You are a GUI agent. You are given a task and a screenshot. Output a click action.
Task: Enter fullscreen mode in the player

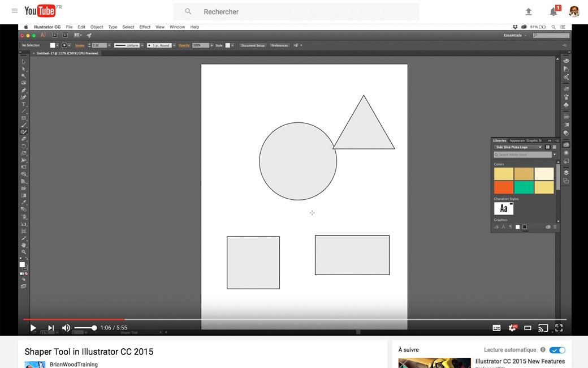pos(559,328)
